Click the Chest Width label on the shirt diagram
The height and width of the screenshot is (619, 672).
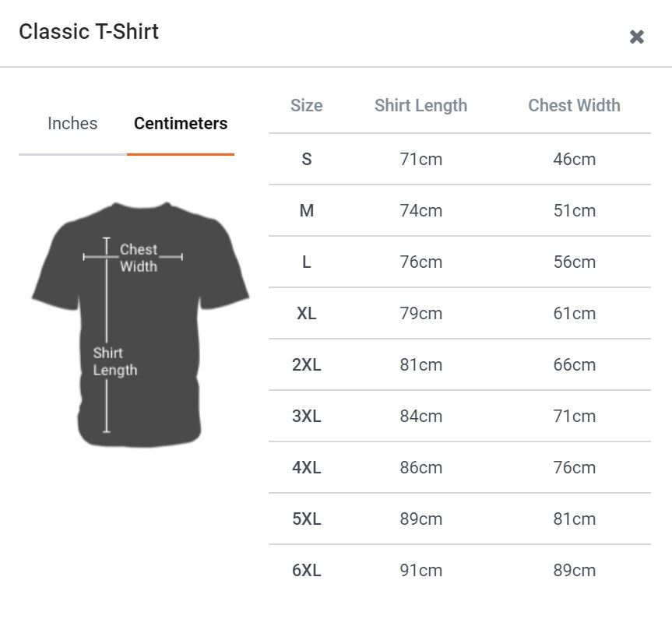pyautogui.click(x=139, y=258)
